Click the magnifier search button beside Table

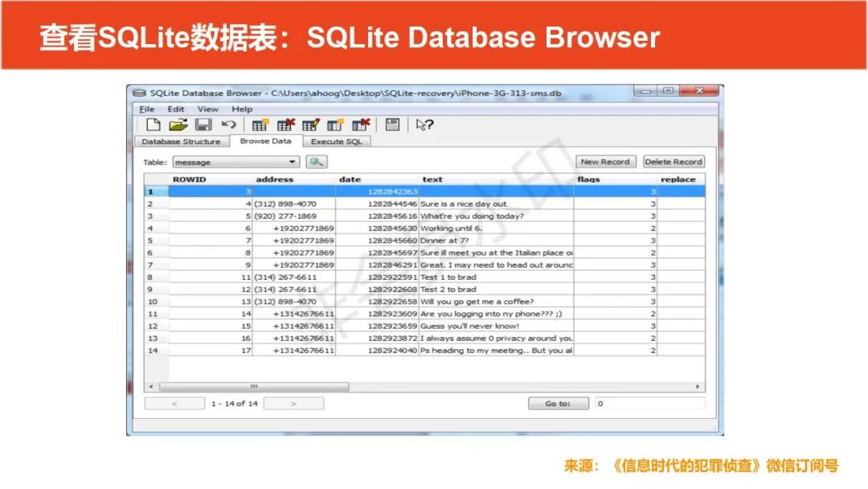point(317,162)
